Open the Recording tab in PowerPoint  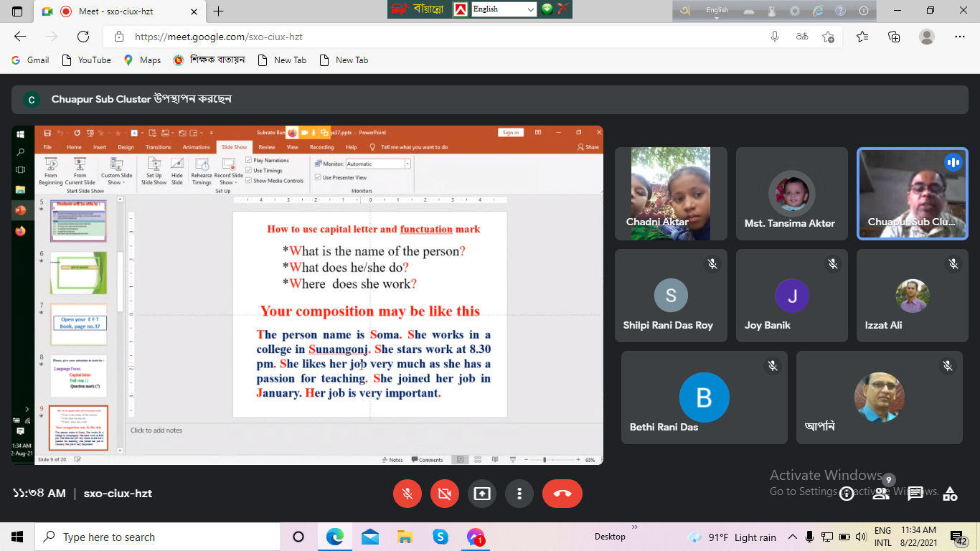pyautogui.click(x=321, y=147)
